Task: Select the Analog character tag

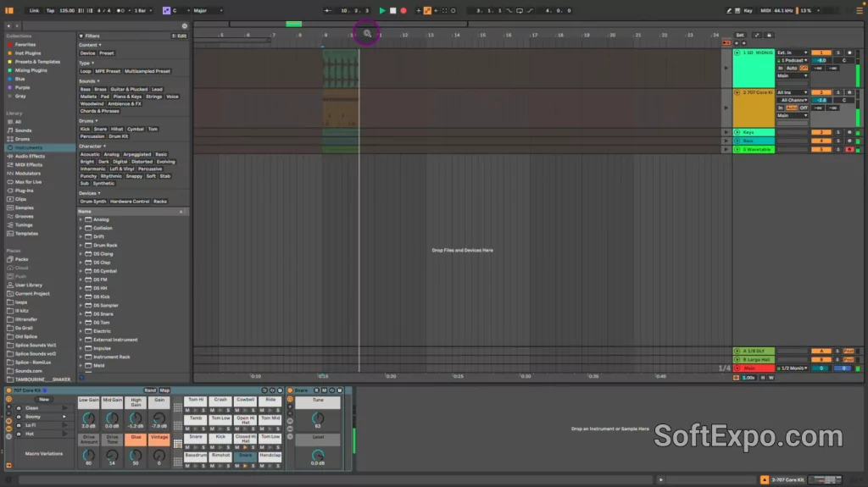Action: click(x=111, y=154)
